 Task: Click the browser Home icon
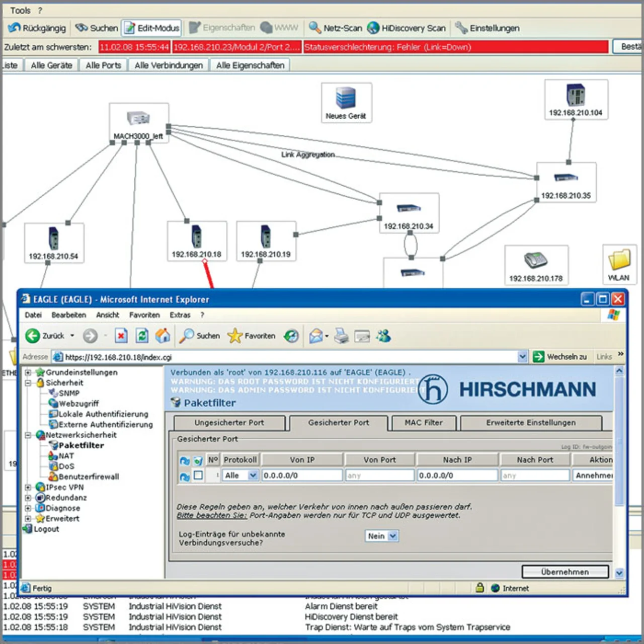coord(163,336)
